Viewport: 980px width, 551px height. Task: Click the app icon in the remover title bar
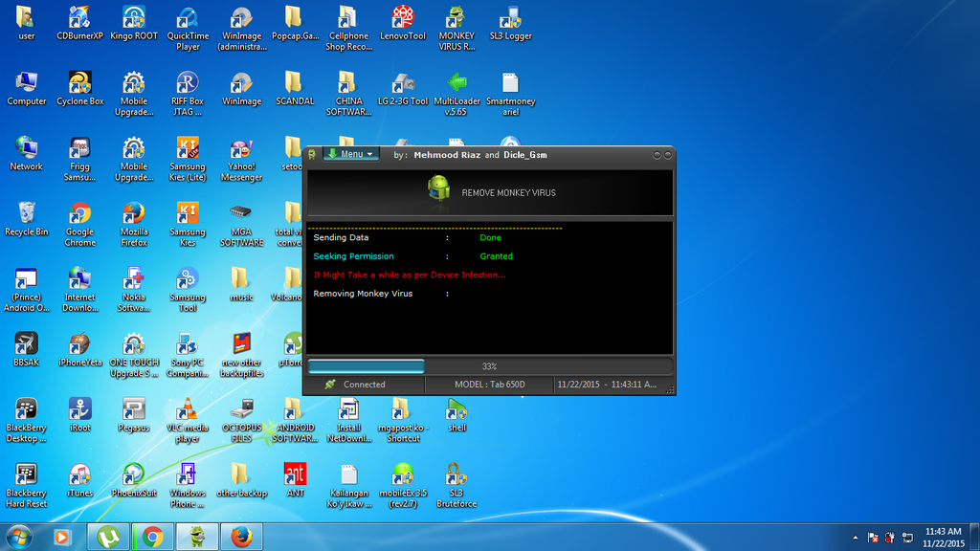coord(312,154)
